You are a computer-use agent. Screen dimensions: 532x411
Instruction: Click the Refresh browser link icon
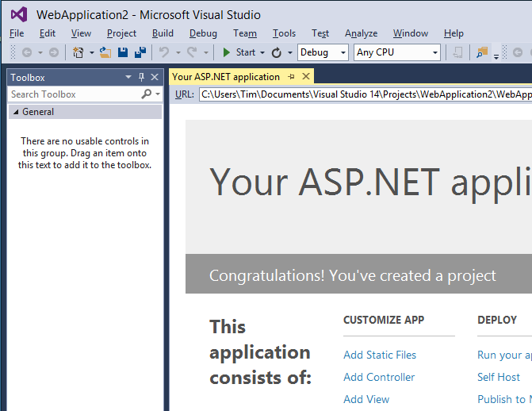[x=277, y=52]
